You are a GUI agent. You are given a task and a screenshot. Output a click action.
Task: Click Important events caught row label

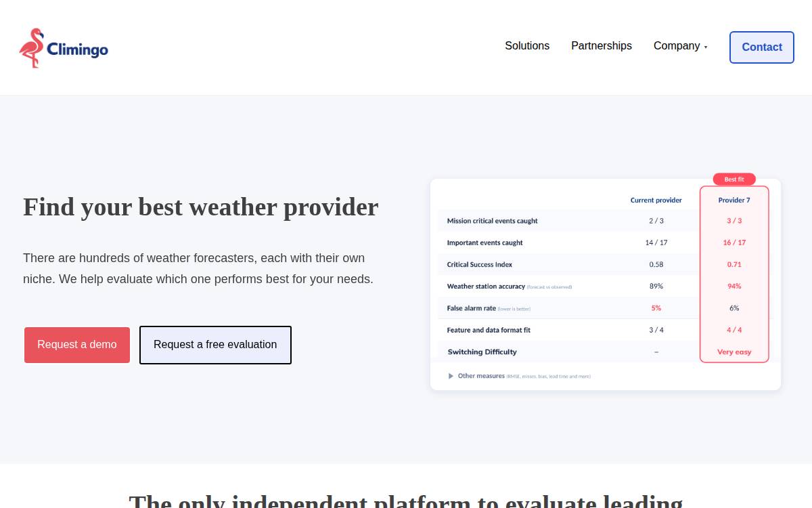pos(485,242)
